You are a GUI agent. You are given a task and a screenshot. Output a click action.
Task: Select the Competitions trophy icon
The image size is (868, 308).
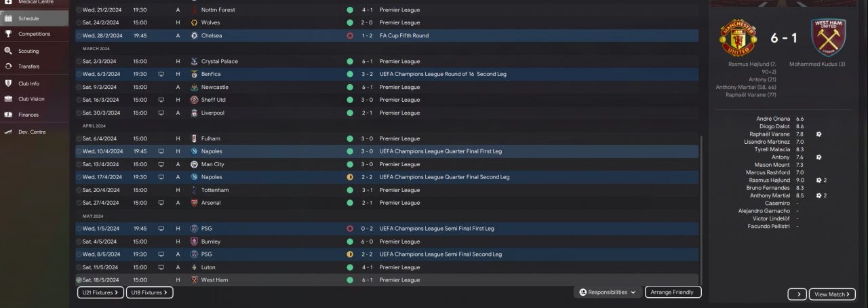point(8,33)
